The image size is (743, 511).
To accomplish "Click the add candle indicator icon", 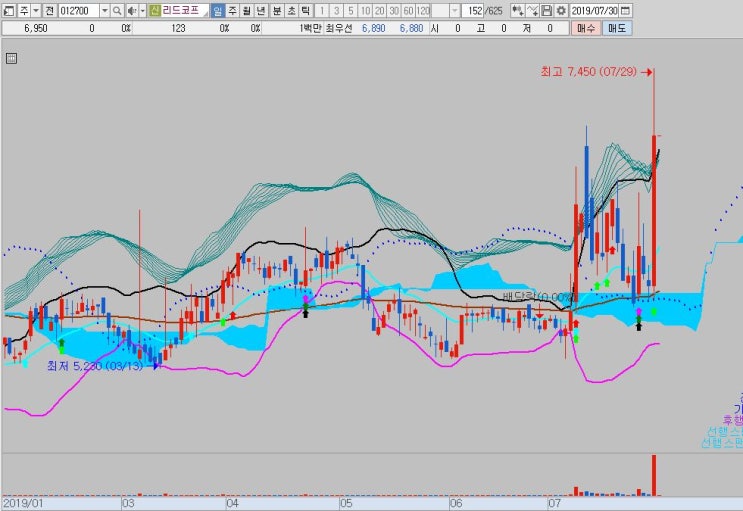I will click(517, 10).
